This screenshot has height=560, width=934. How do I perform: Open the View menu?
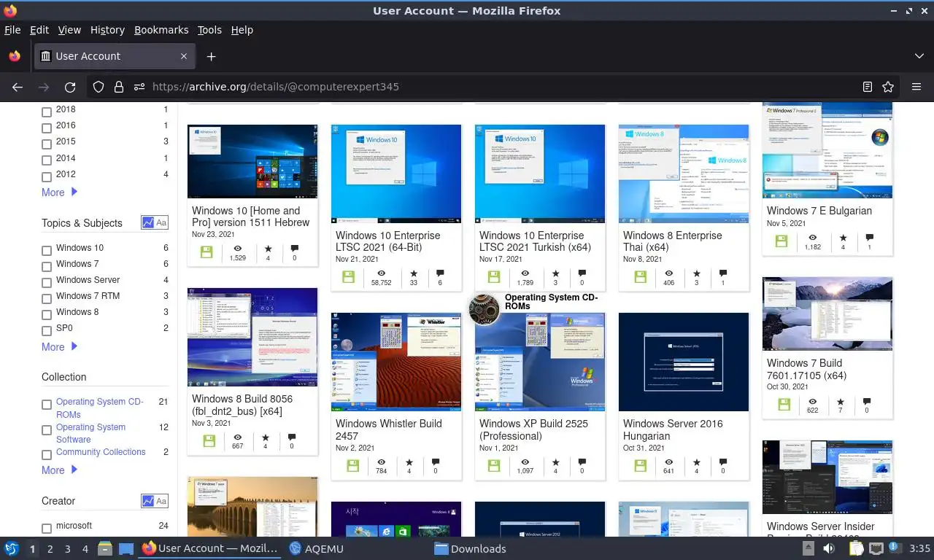coord(69,30)
